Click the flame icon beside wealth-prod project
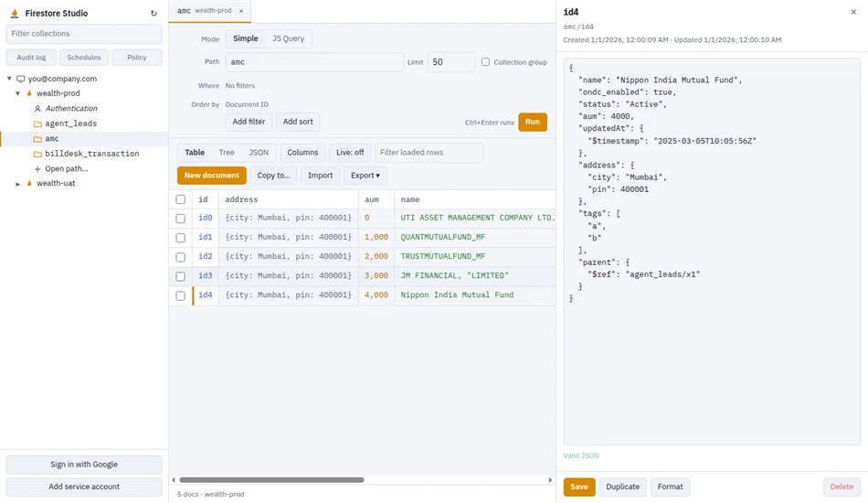Screen dimensions: 868x503 point(29,93)
